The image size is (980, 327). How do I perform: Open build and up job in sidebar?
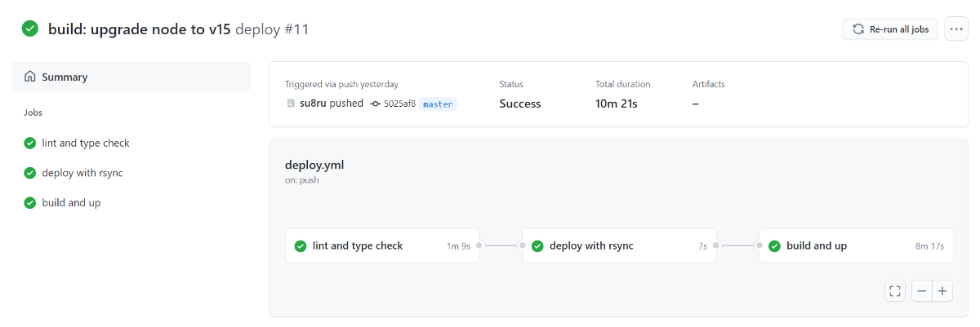pyautogui.click(x=71, y=202)
